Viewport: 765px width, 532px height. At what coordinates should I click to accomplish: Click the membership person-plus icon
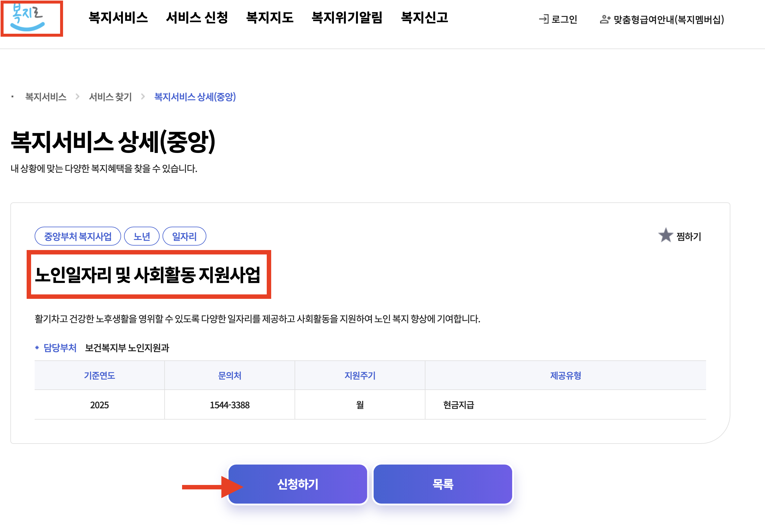[605, 19]
